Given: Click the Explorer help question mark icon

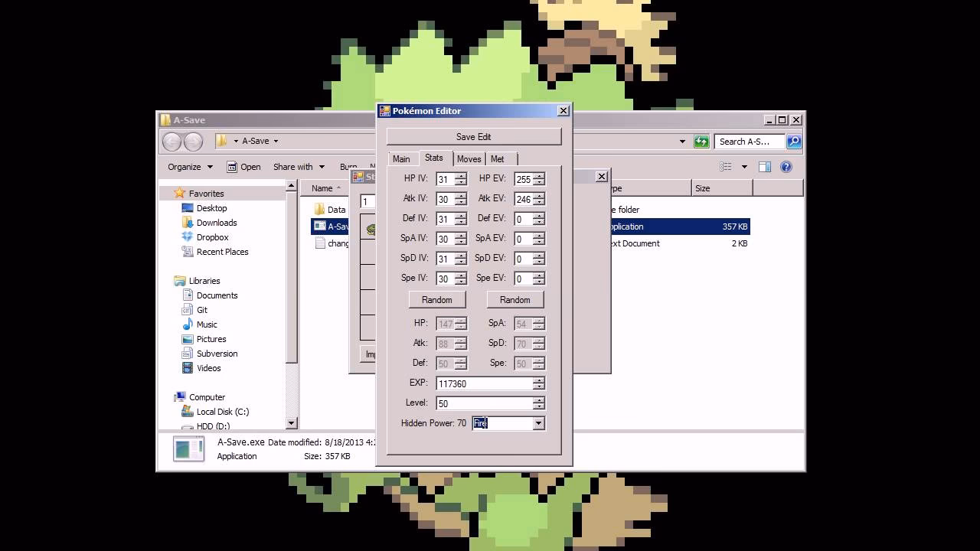Looking at the screenshot, I should pyautogui.click(x=786, y=167).
